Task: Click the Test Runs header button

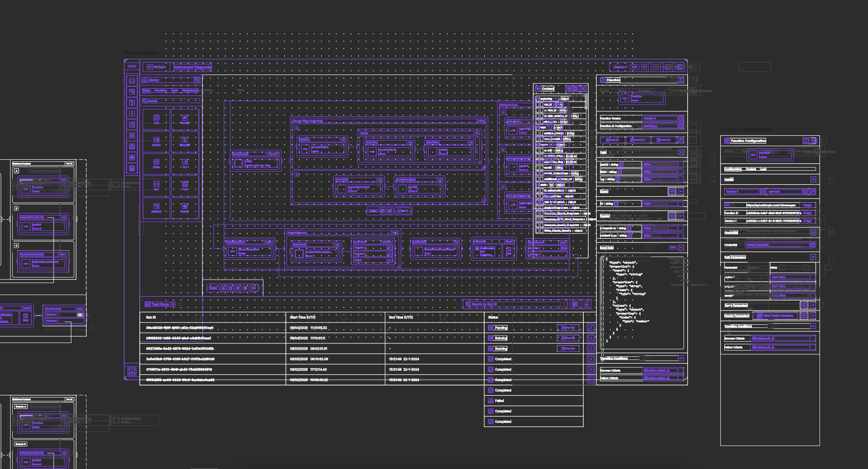Action: pyautogui.click(x=160, y=304)
